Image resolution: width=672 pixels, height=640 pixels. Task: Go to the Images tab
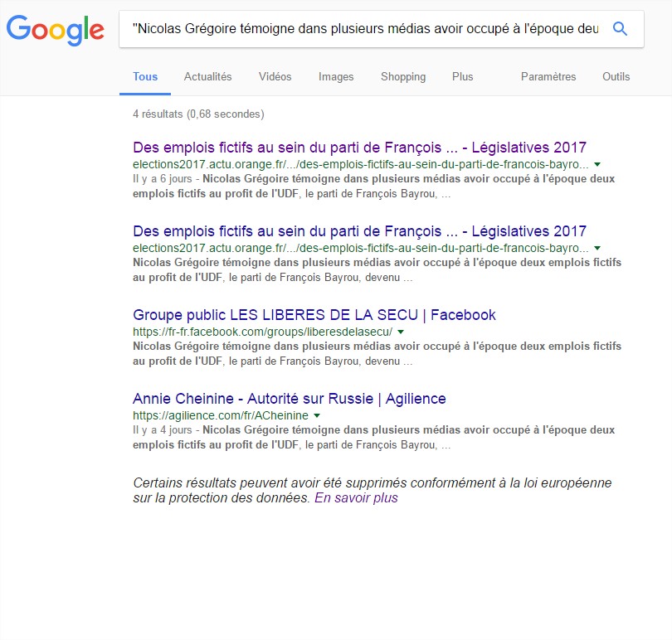click(x=336, y=76)
